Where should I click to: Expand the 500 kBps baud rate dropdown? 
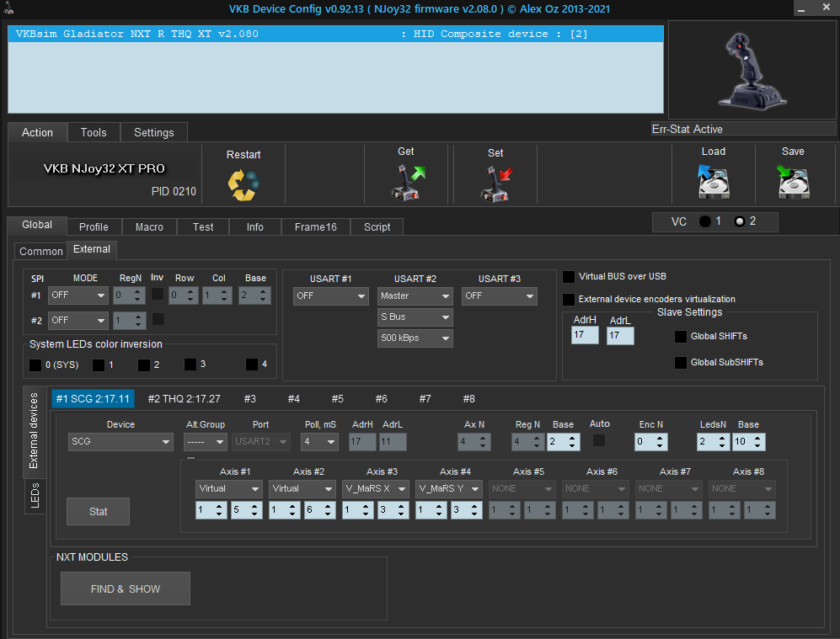click(415, 338)
